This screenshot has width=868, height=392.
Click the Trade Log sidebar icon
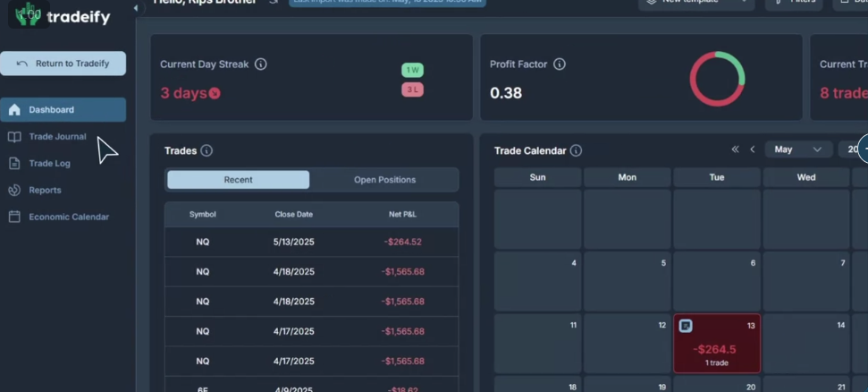[14, 164]
